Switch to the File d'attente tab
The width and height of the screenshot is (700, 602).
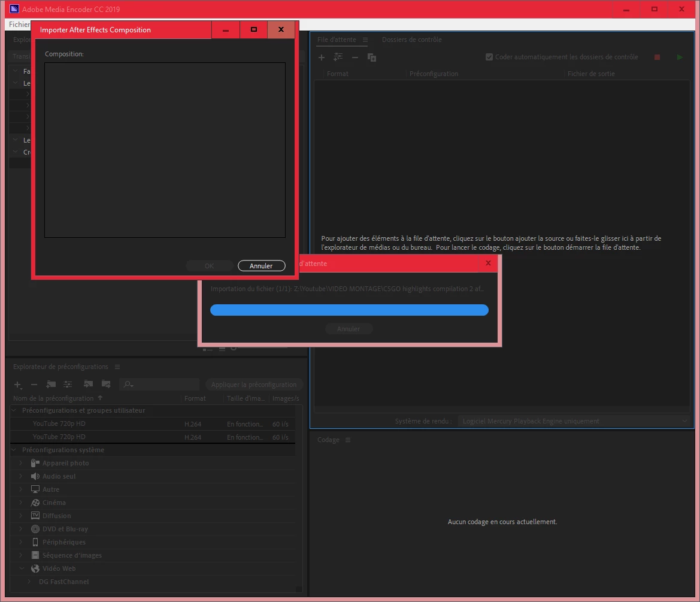click(337, 40)
